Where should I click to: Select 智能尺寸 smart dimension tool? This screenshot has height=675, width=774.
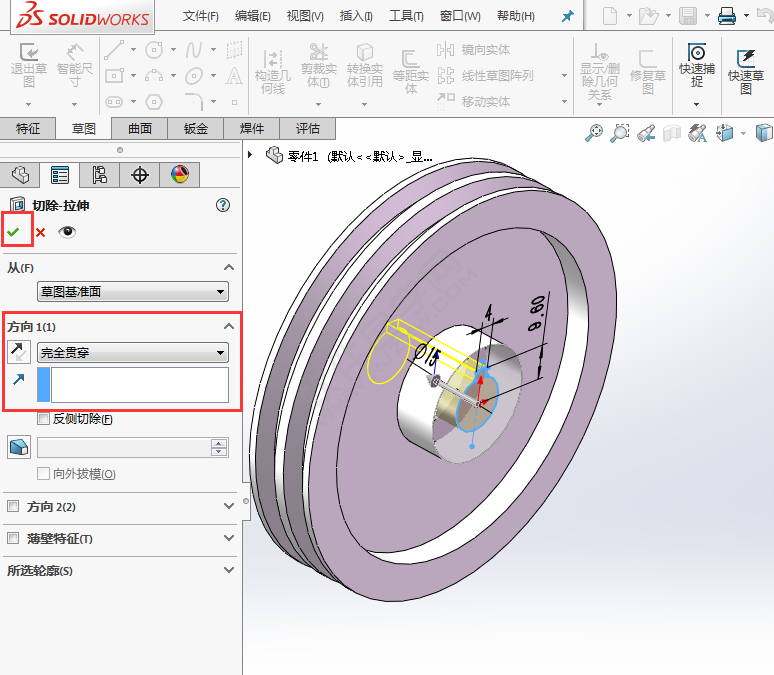tap(74, 65)
